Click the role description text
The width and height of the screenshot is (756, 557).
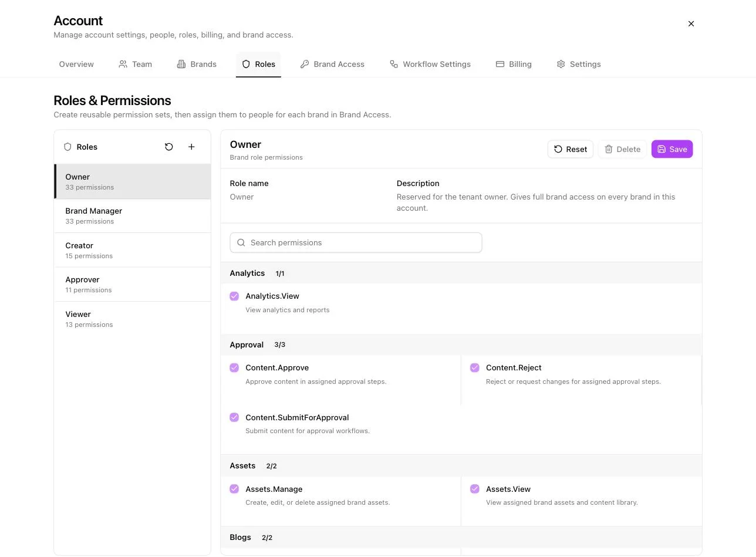coord(536,202)
